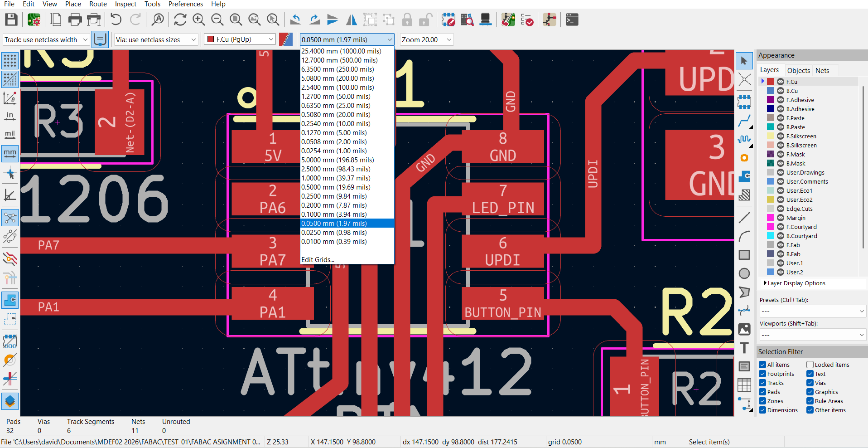This screenshot has height=448, width=868.
Task: Click the User.2 layer row
Action: [808, 272]
